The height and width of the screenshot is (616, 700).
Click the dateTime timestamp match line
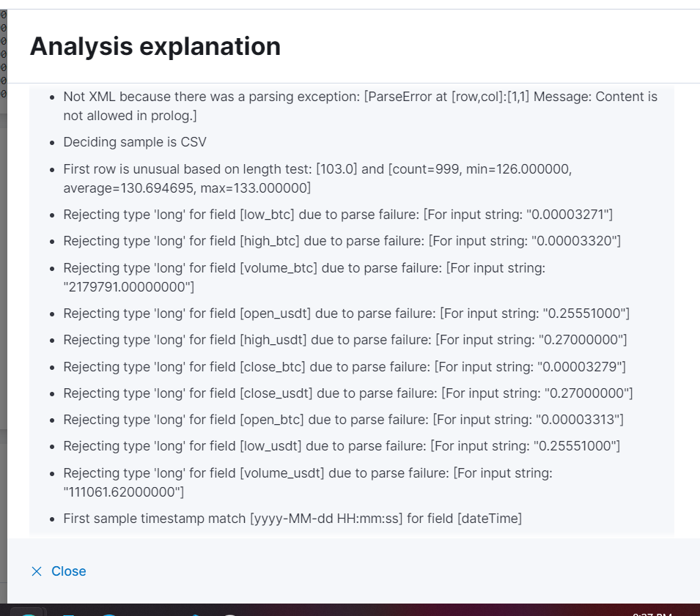pos(292,519)
